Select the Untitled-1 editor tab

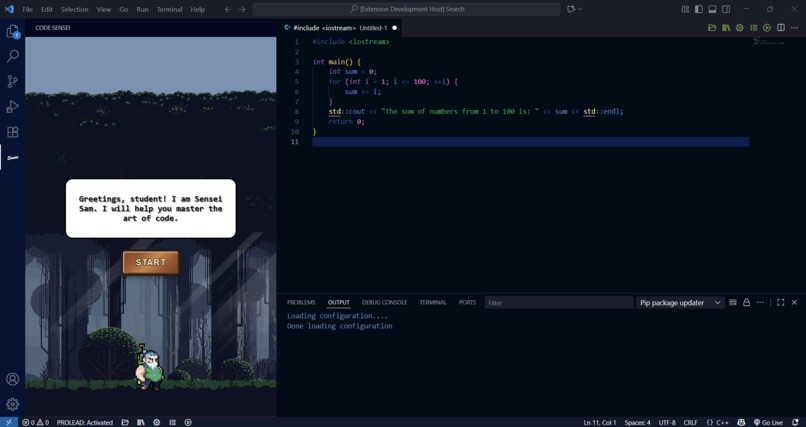pos(340,28)
